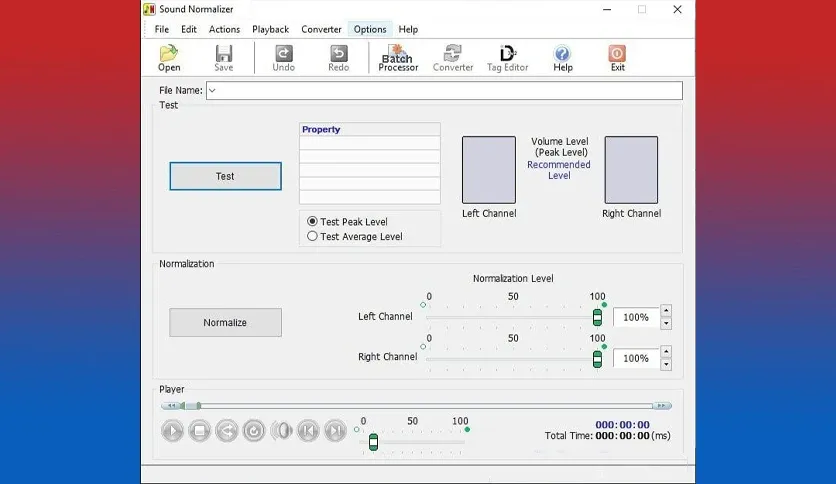The image size is (836, 484).
Task: Click the fast-forward arrows on seek bar
Action: point(662,406)
